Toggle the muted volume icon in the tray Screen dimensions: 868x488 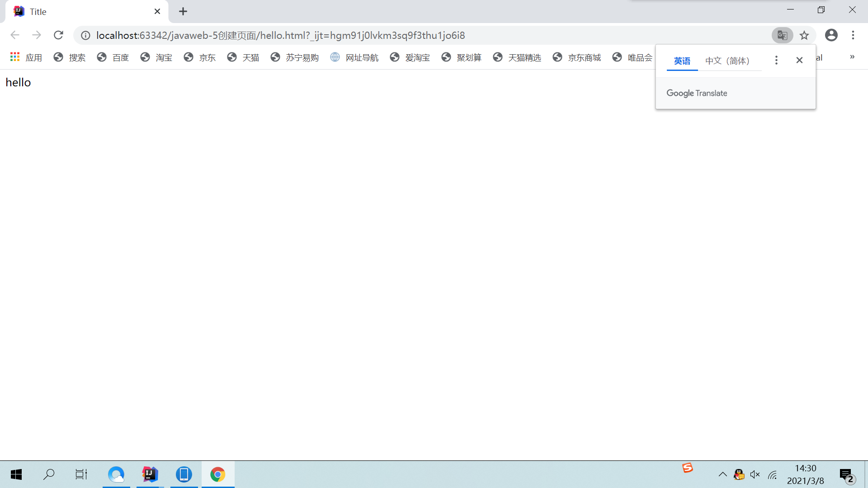coord(755,474)
